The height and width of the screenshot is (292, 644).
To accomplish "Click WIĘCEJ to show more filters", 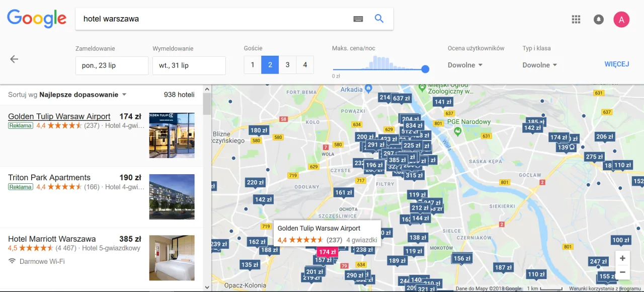I will coord(617,64).
